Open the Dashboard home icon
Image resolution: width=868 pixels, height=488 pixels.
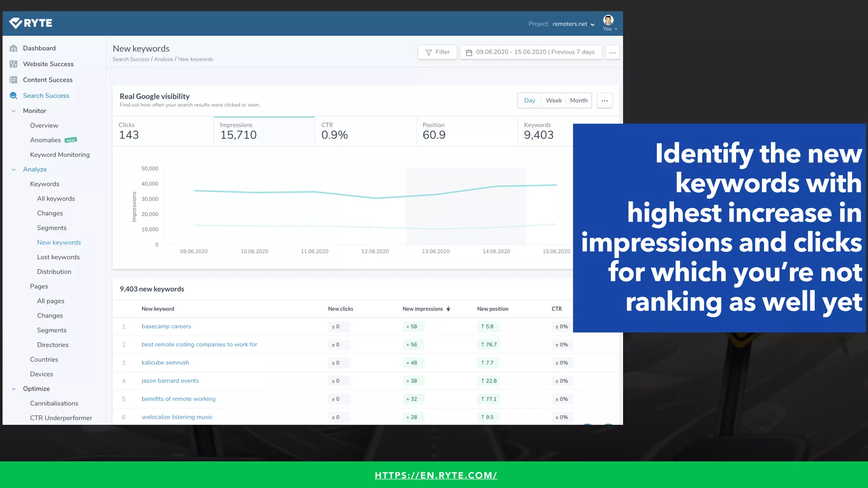coord(14,48)
